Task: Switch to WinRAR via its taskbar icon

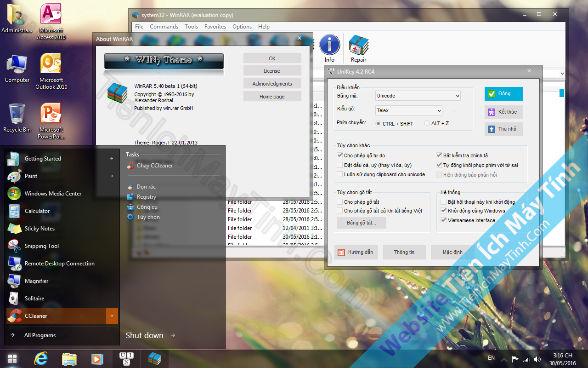Action: pyautogui.click(x=154, y=359)
